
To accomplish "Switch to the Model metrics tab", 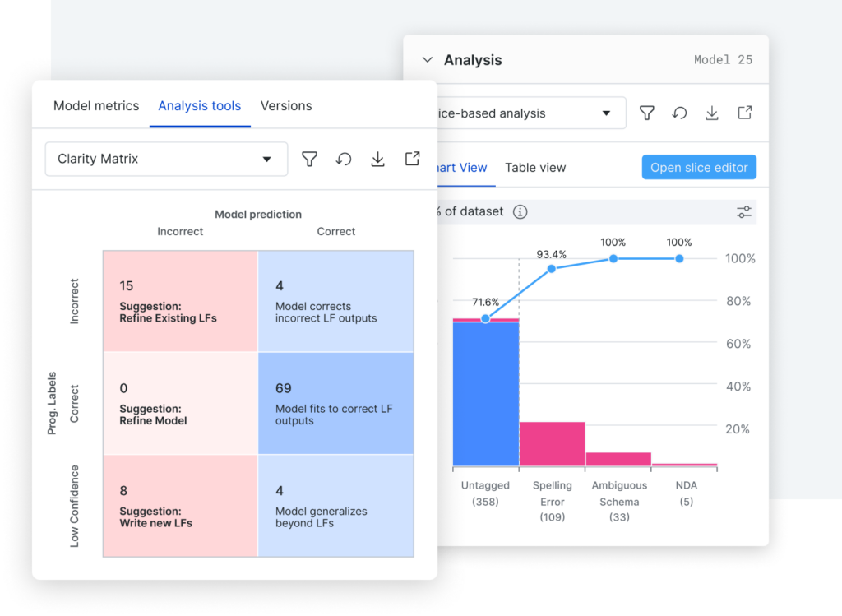I will coord(96,106).
